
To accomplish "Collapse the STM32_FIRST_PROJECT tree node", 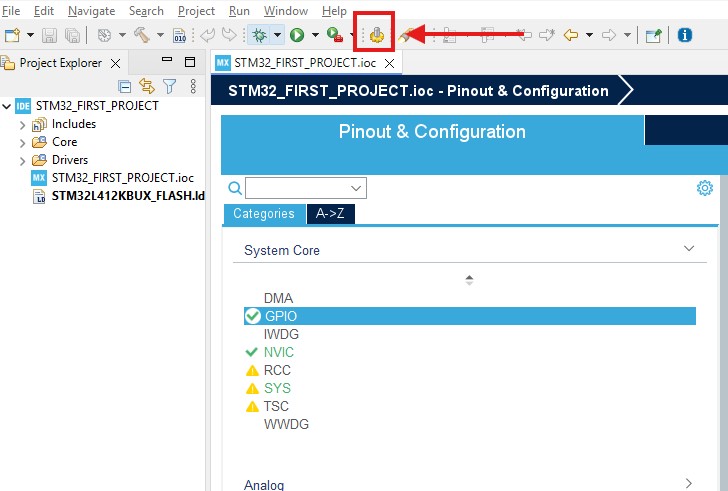I will point(6,106).
